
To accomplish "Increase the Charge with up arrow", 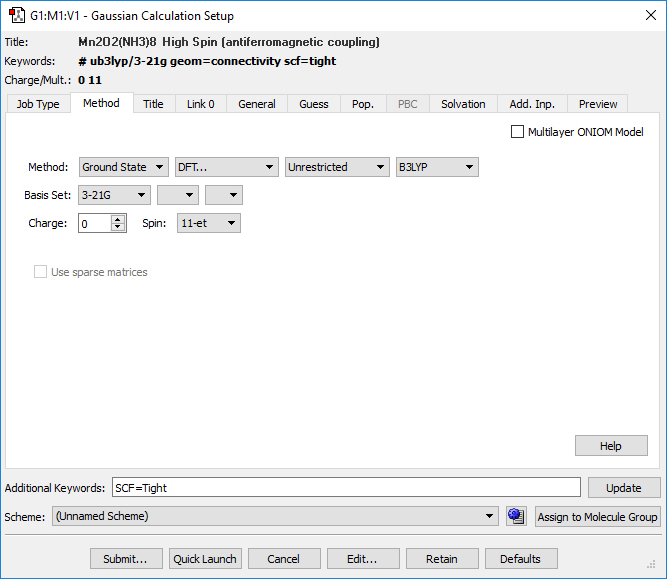I will click(x=118, y=219).
